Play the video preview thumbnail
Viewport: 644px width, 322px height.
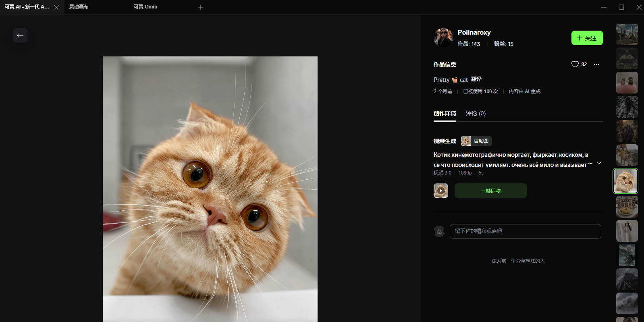(441, 191)
